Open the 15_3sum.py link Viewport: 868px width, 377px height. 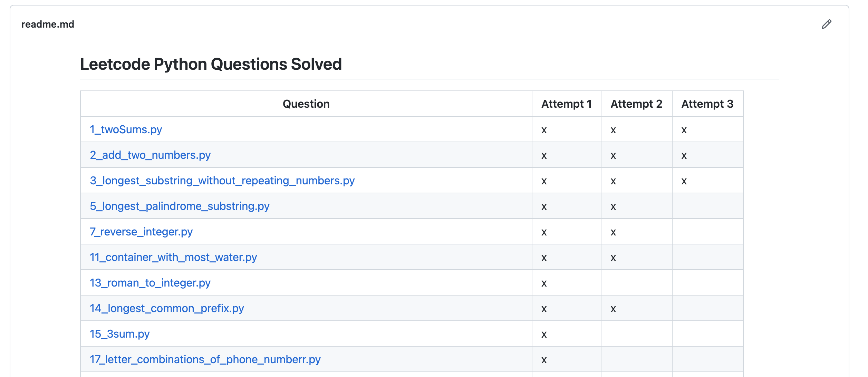tap(119, 334)
